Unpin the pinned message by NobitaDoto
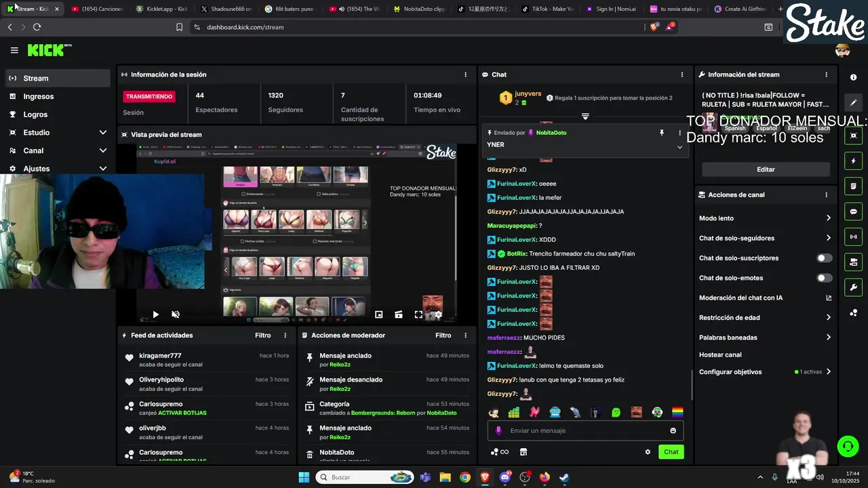Image resolution: width=868 pixels, height=488 pixels. tap(662, 133)
